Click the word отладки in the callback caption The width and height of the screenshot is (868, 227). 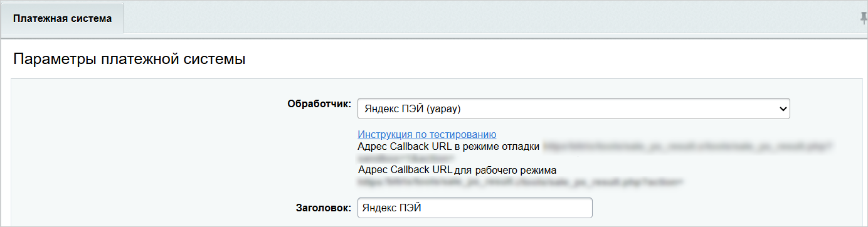tap(520, 147)
